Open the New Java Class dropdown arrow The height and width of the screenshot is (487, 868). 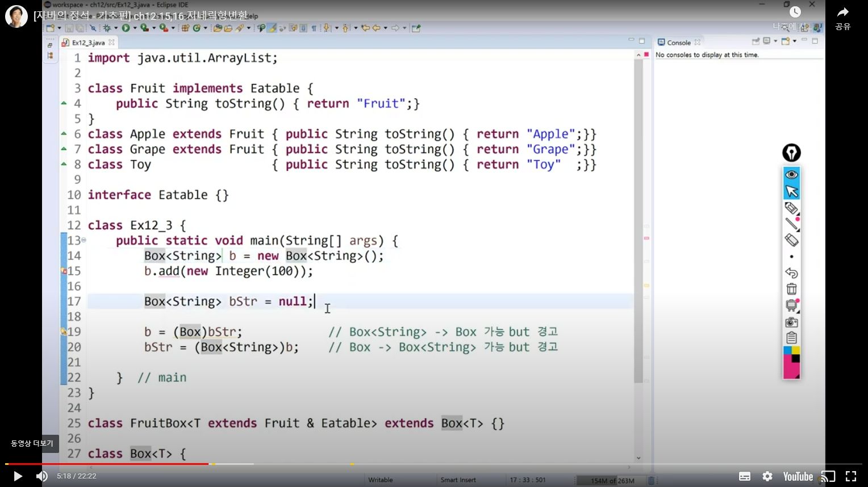click(x=205, y=28)
